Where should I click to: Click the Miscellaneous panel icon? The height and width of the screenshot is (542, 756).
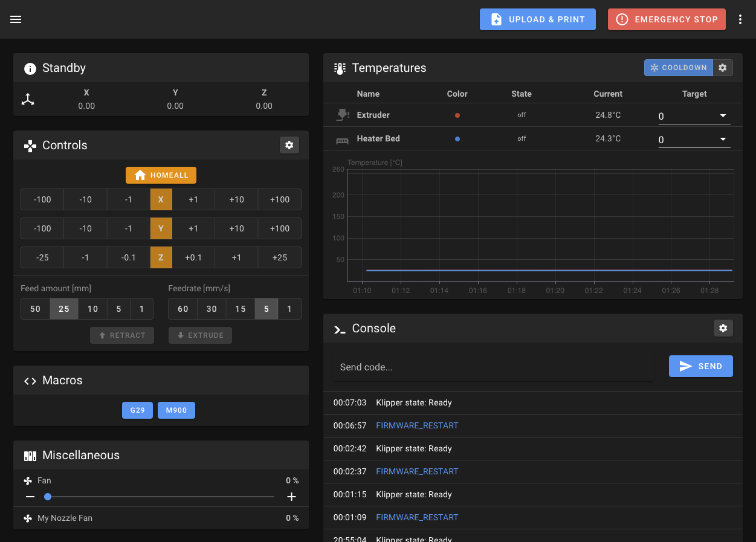coord(30,456)
